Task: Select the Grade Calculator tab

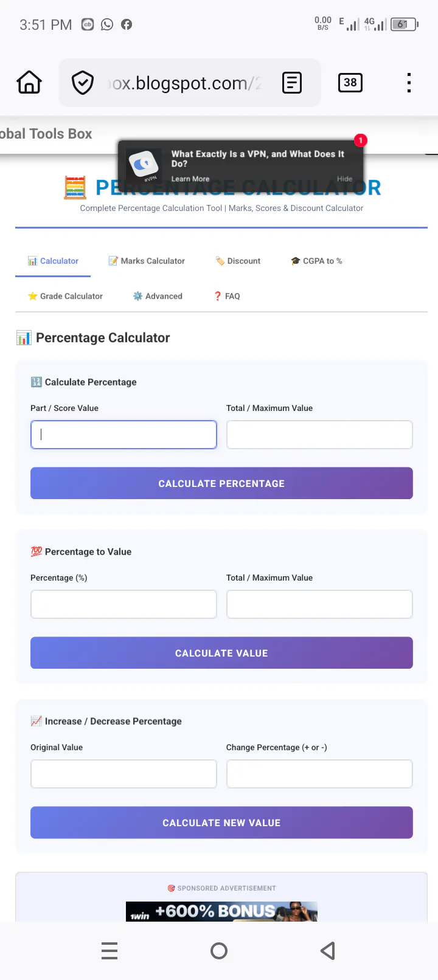Action: pos(65,296)
